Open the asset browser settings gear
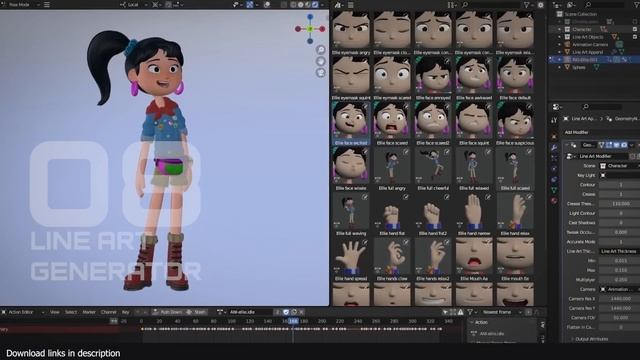Viewport: 640px width, 360px height. [541, 5]
